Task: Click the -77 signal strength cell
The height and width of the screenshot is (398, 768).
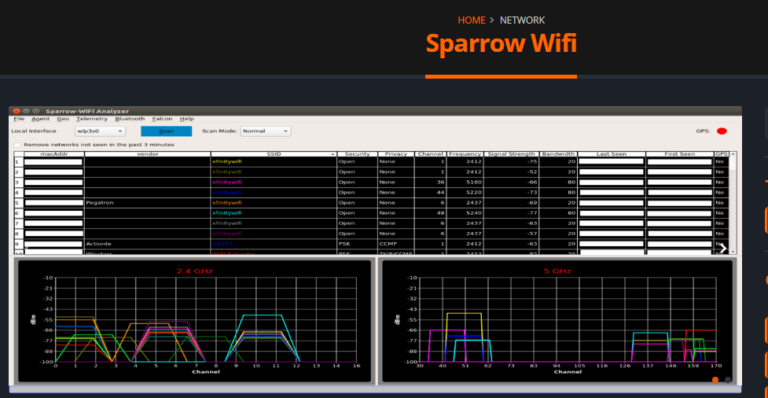Action: (511, 213)
